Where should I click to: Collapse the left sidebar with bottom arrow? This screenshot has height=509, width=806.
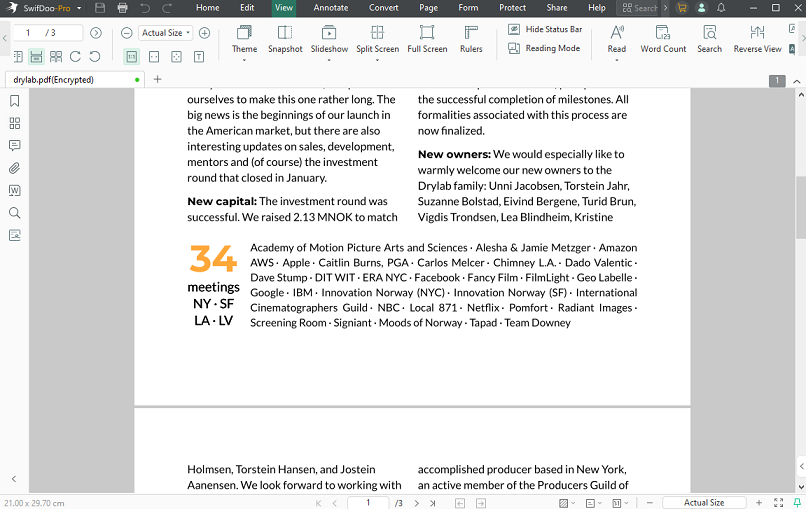pyautogui.click(x=14, y=479)
